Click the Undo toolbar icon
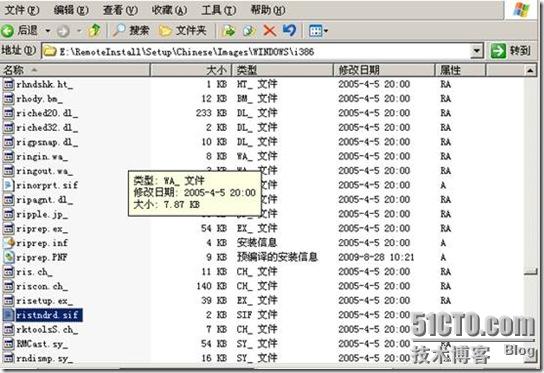Viewport: 544px width, 373px height. pyautogui.click(x=289, y=31)
